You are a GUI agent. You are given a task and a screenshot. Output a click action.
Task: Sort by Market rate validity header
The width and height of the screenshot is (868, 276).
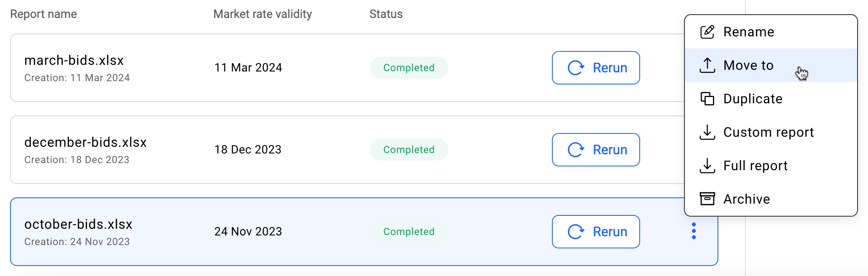(x=263, y=14)
